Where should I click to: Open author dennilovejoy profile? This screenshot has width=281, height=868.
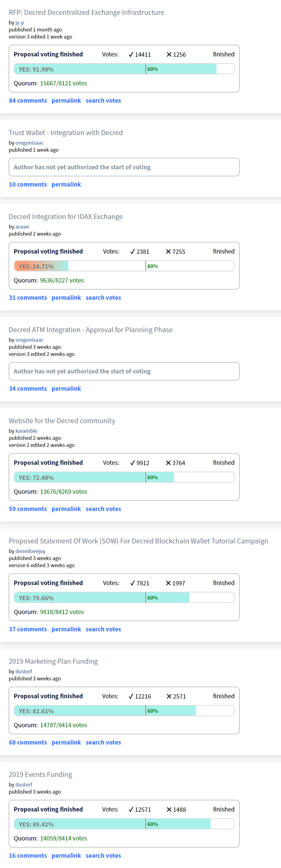(x=30, y=551)
